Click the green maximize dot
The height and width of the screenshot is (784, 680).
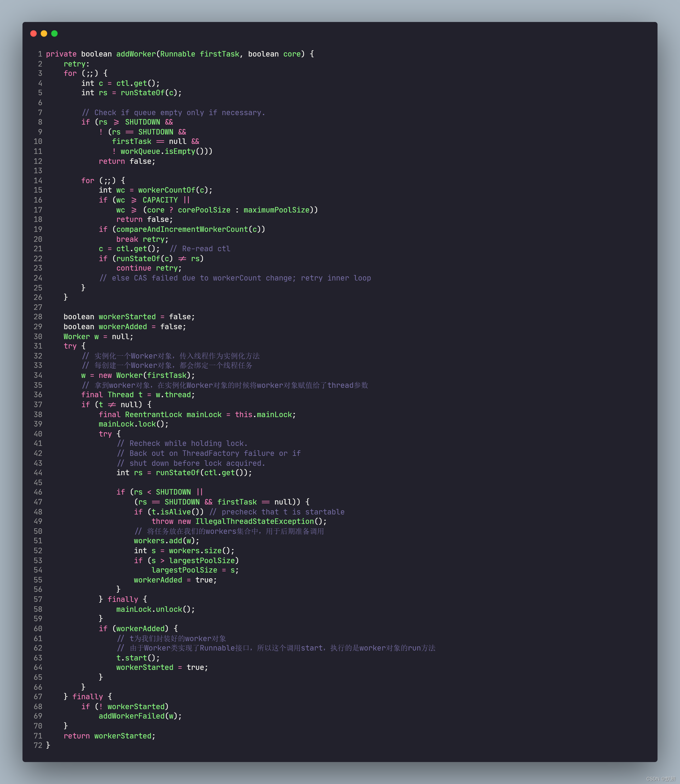click(54, 33)
